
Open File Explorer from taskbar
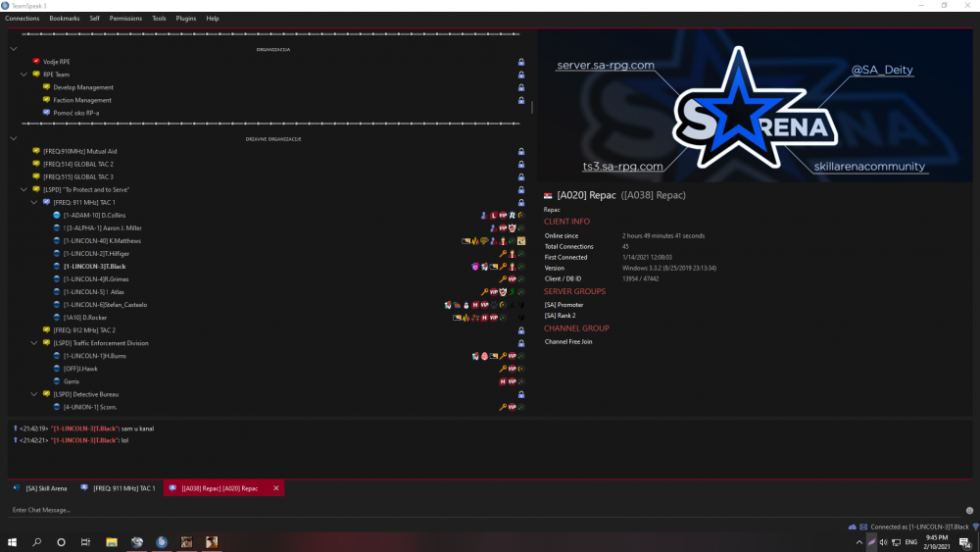(x=112, y=542)
